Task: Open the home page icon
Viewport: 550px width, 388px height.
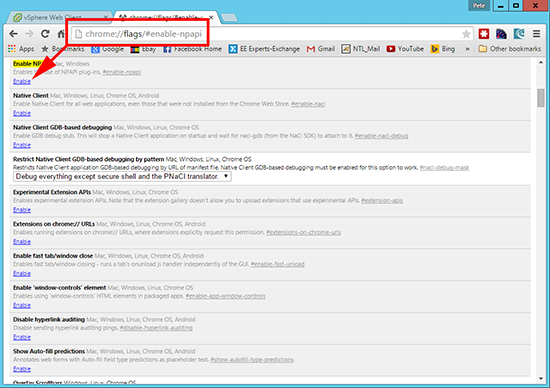Action: 61,34
